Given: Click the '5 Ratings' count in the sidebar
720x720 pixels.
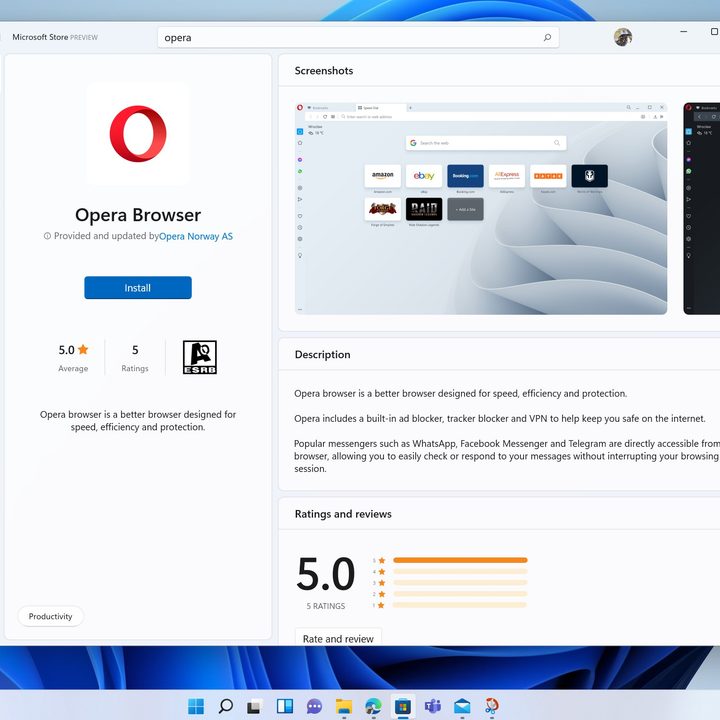Looking at the screenshot, I should pos(135,358).
